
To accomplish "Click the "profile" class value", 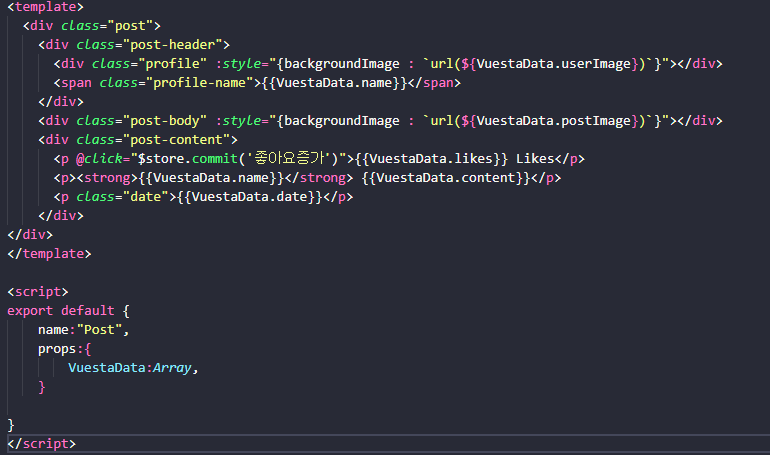I will (172, 64).
